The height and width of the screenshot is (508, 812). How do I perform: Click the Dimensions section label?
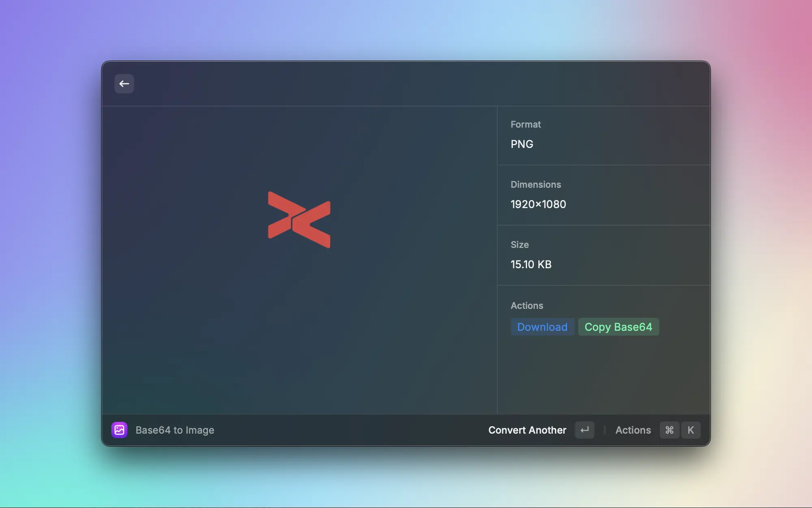536,184
